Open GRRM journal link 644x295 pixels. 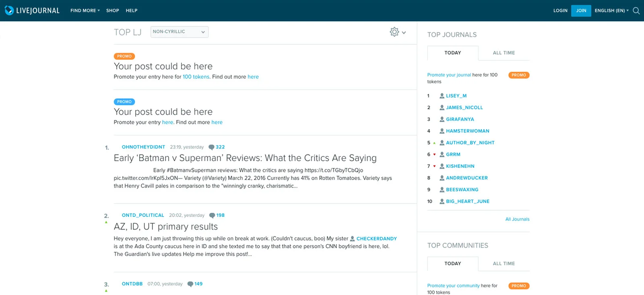(453, 154)
